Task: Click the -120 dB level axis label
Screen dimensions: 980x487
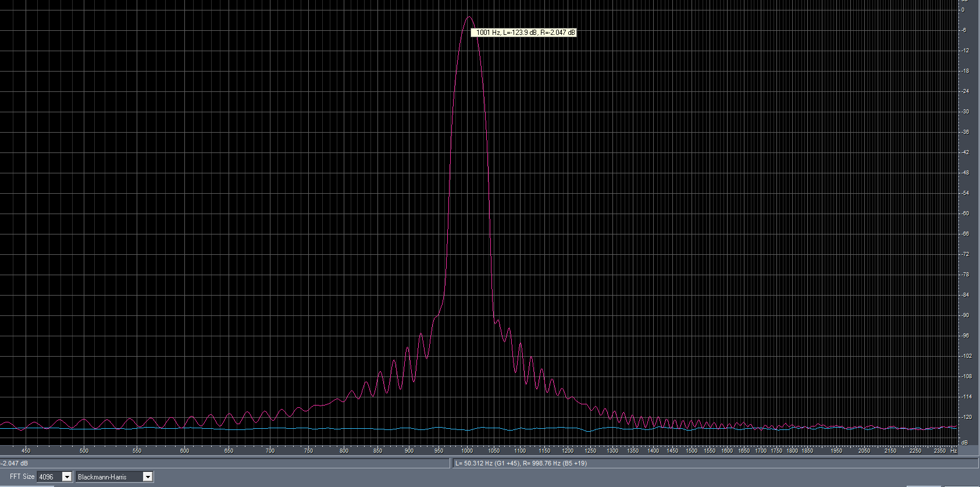Action: (965, 417)
